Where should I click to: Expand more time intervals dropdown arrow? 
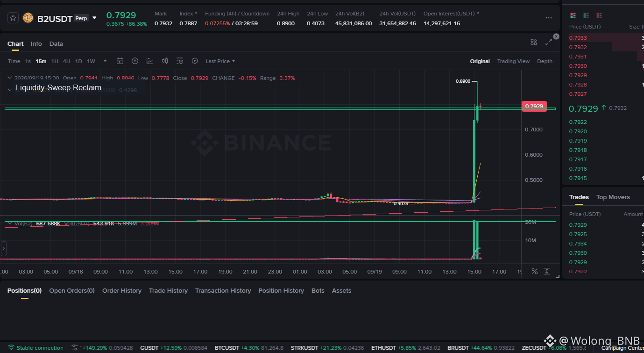(105, 61)
